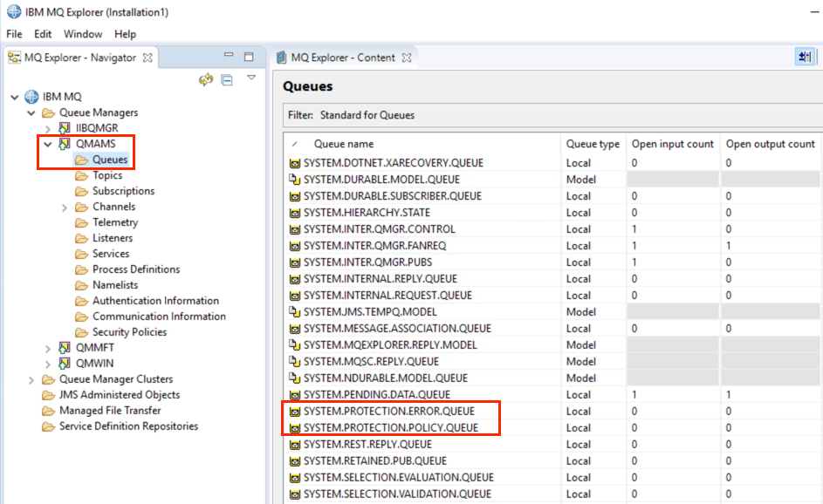Select Namelists in the tree
823x504 pixels.
(x=115, y=285)
